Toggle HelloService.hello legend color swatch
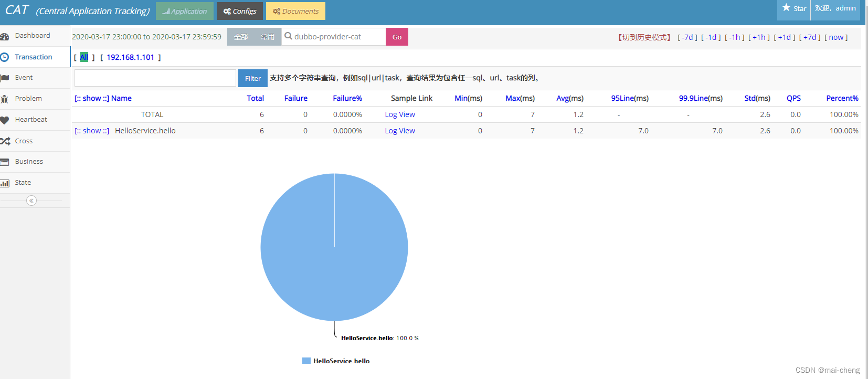Image resolution: width=868 pixels, height=379 pixels. [306, 361]
